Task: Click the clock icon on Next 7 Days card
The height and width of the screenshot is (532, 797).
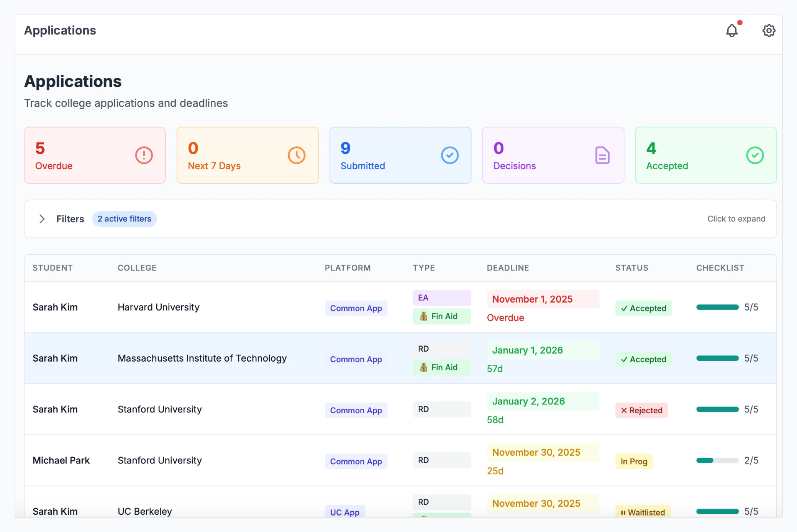Action: tap(296, 155)
